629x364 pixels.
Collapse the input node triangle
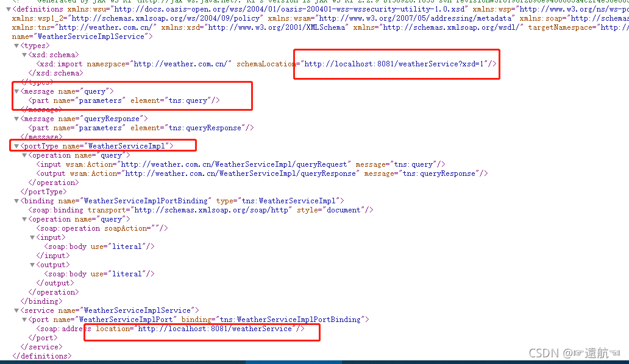click(x=32, y=237)
